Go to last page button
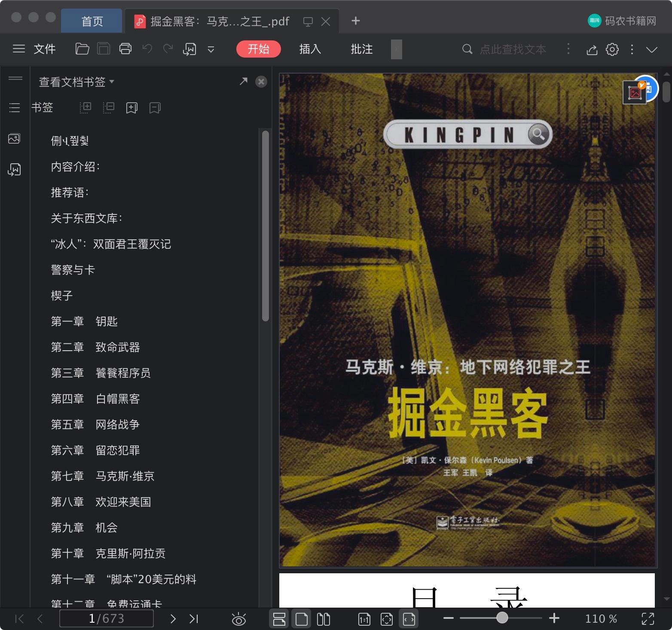 (x=194, y=619)
